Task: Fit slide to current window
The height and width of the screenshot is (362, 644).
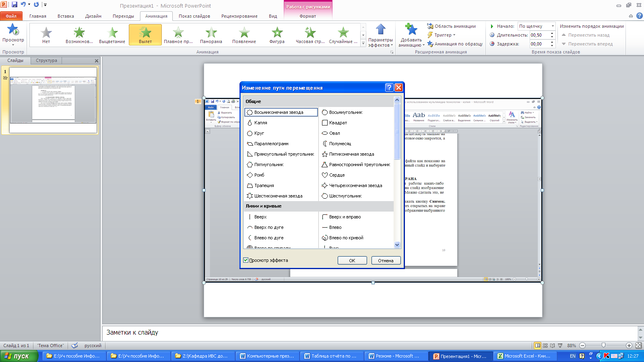Action: pyautogui.click(x=638, y=346)
